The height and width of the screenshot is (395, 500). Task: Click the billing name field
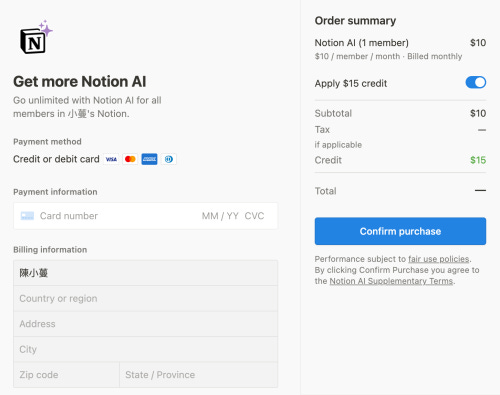coord(146,273)
